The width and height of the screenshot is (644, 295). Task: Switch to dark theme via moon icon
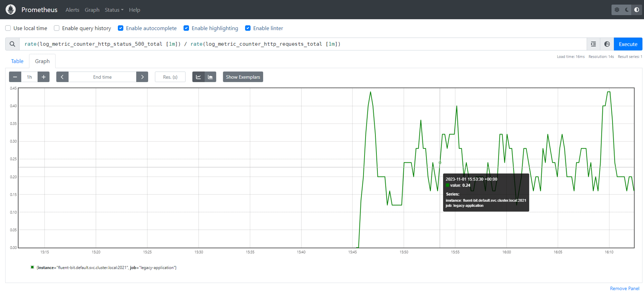[627, 10]
